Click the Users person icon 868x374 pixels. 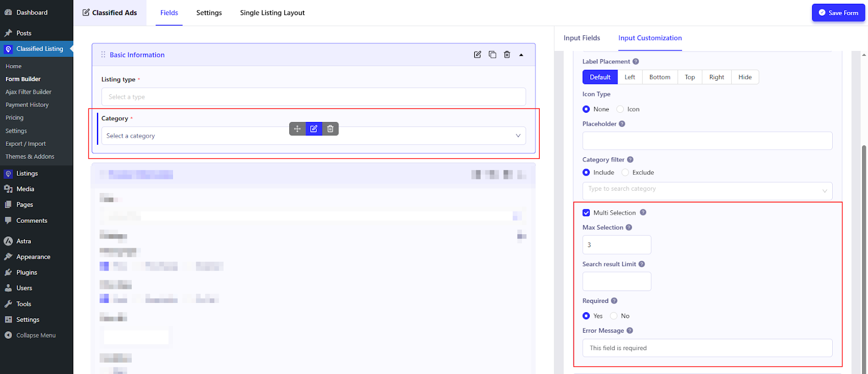point(8,288)
